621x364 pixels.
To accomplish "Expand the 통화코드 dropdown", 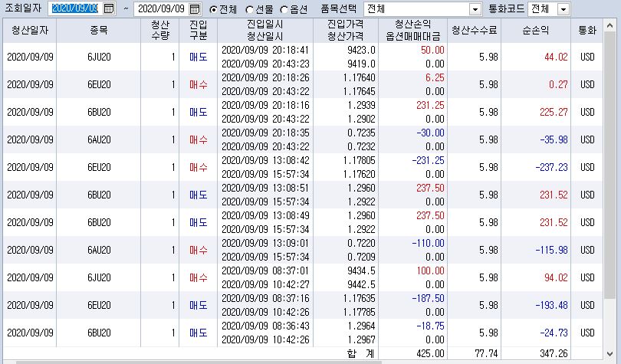I will click(x=563, y=8).
